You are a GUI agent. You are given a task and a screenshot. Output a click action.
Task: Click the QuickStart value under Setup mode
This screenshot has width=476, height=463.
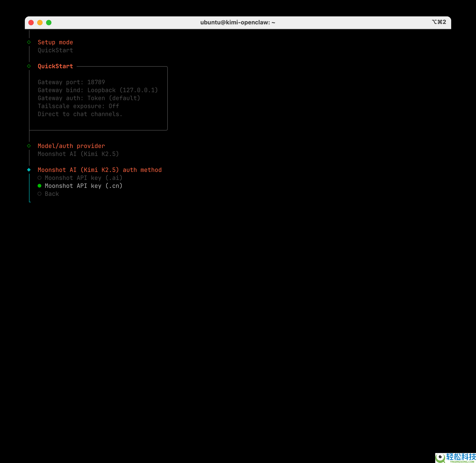coord(55,50)
